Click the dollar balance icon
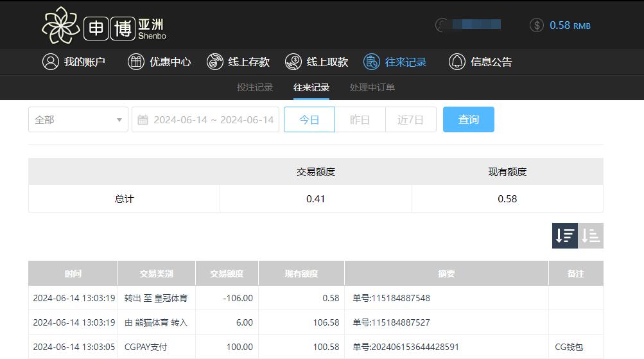 click(x=537, y=25)
